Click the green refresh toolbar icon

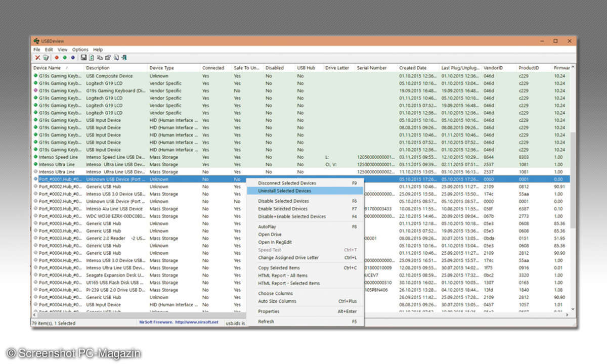pos(92,58)
